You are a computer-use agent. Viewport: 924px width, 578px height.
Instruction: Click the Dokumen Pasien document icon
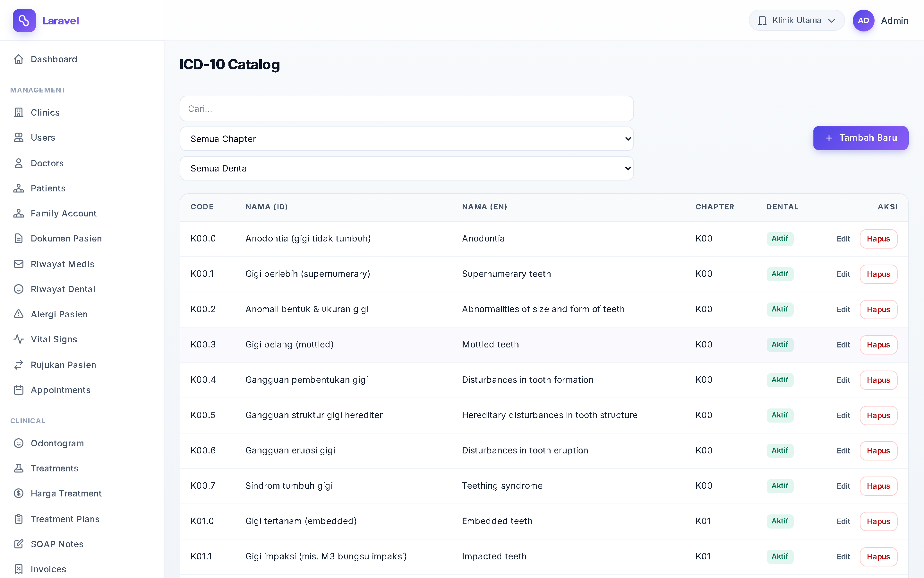click(x=18, y=239)
